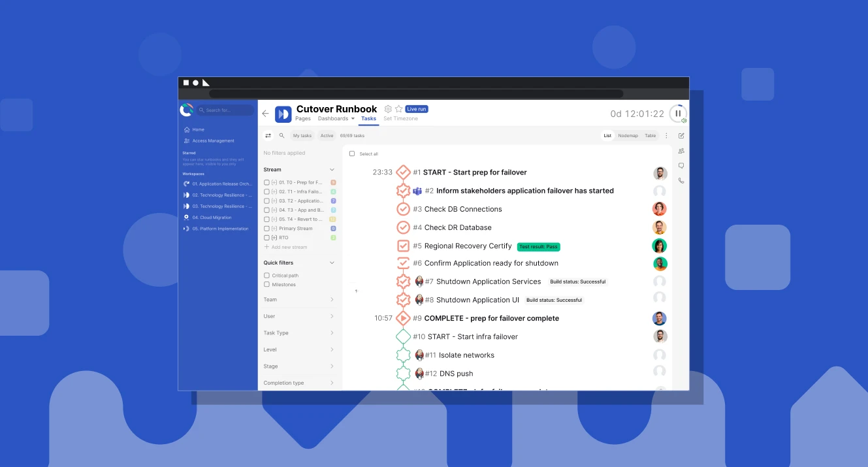Screen dimensions: 868x467
Task: Switch to Table view
Action: (x=651, y=136)
